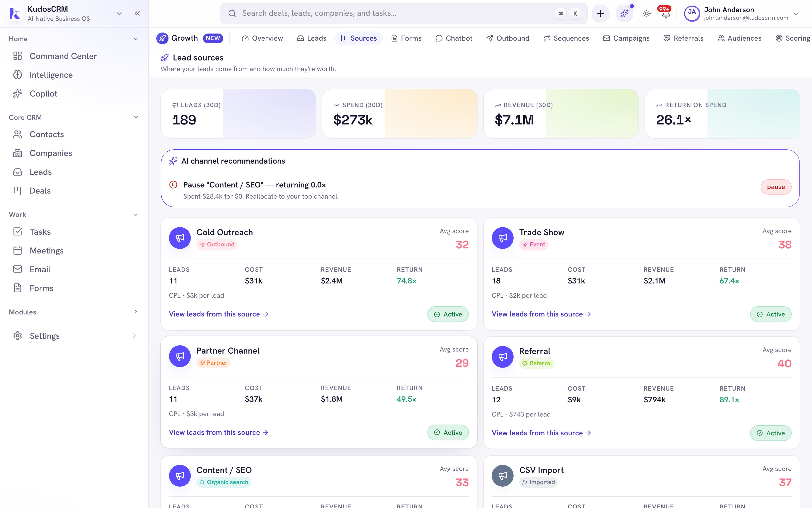Open the Sequences tab
This screenshot has height=508, width=812.
pyautogui.click(x=566, y=38)
